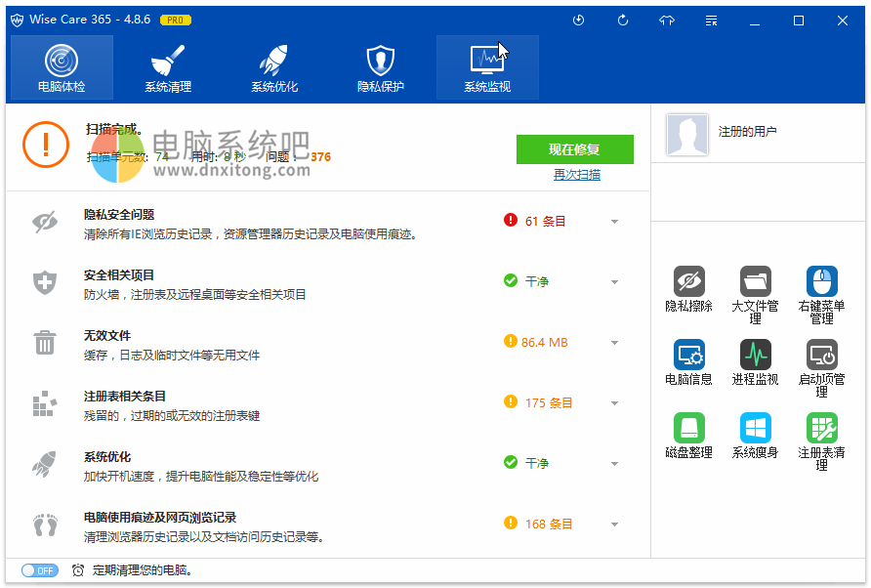Open the 隐私擦除 tool
871x588 pixels.
point(688,289)
